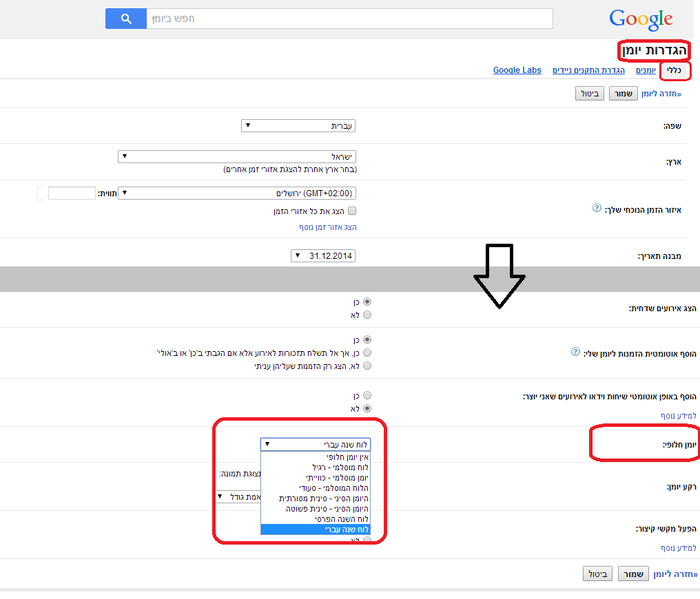The width and height of the screenshot is (700, 599).
Task: Open the time zone dropdown (GMT+02:00) ירושלים
Action: coord(237,193)
